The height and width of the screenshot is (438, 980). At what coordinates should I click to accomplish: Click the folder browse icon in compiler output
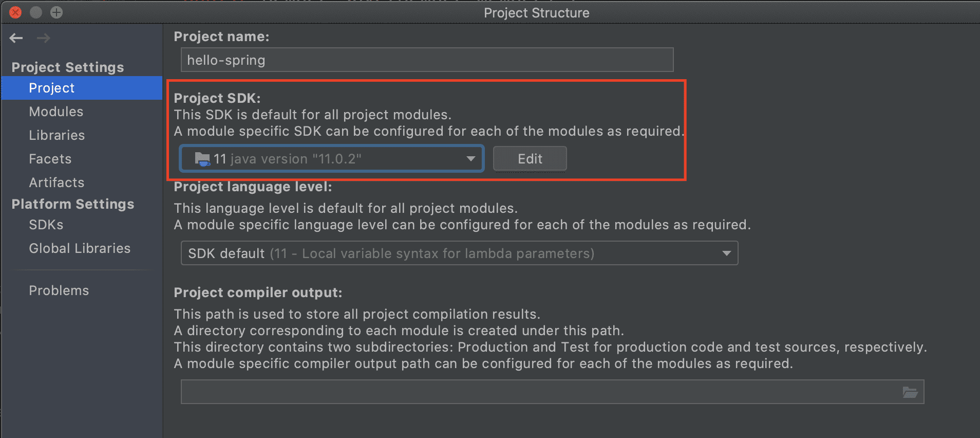[910, 392]
